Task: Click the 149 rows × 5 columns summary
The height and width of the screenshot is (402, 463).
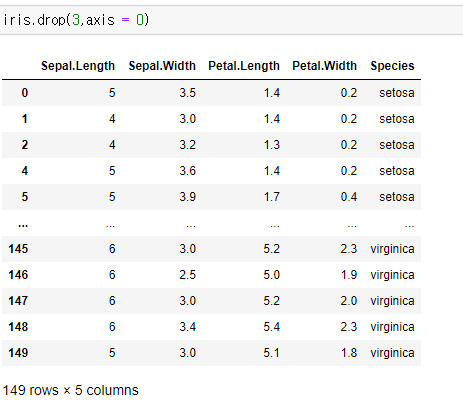Action: click(70, 390)
